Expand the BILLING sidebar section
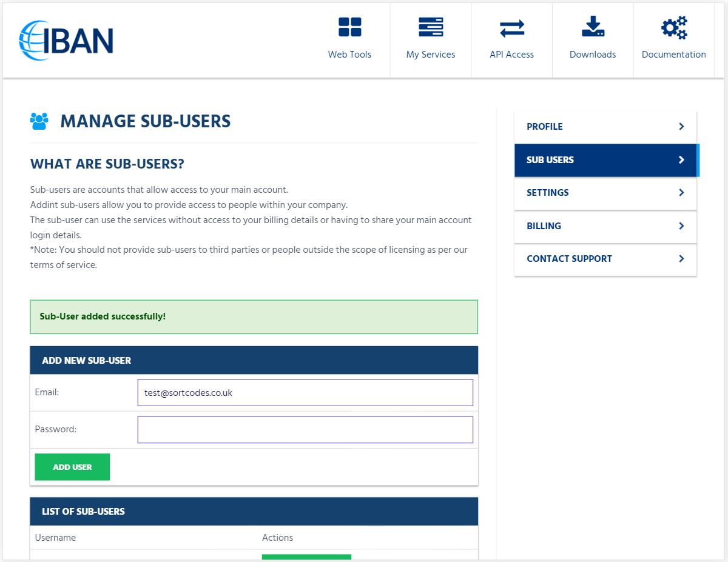This screenshot has height=562, width=728. point(605,226)
